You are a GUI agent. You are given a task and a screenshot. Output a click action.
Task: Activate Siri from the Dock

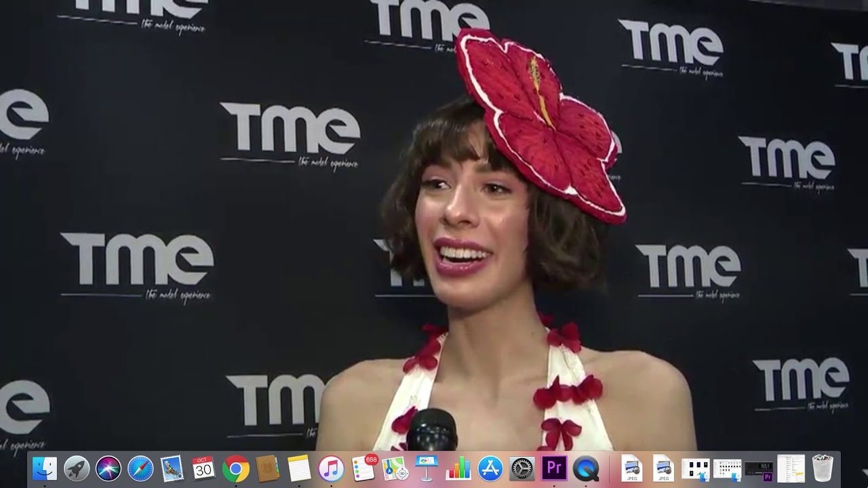pos(108,468)
